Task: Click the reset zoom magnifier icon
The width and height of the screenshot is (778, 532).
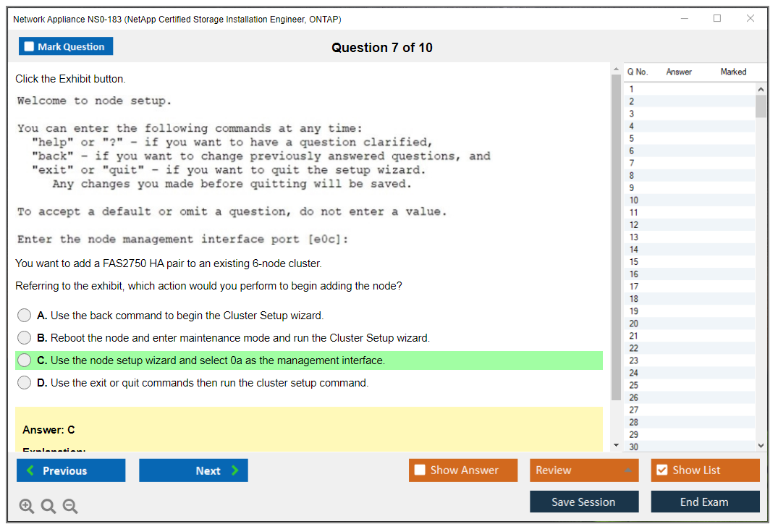Action: (48, 506)
